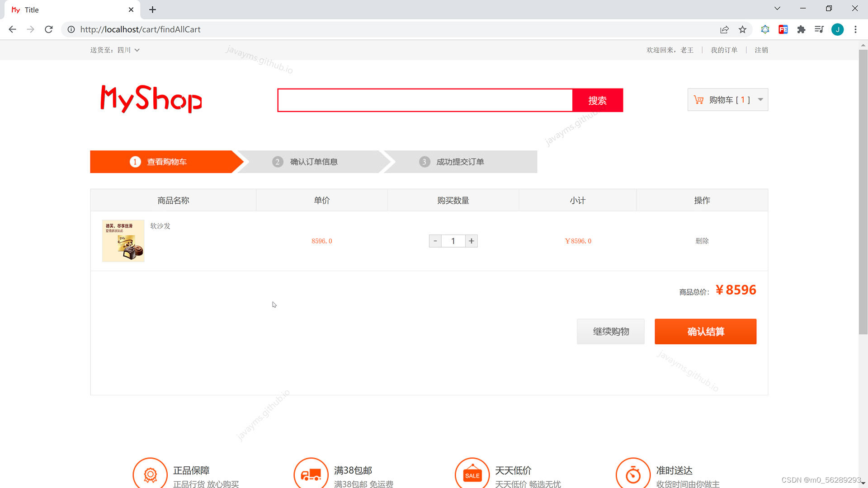Click the 天天低价 SALE tag icon

coord(472,473)
